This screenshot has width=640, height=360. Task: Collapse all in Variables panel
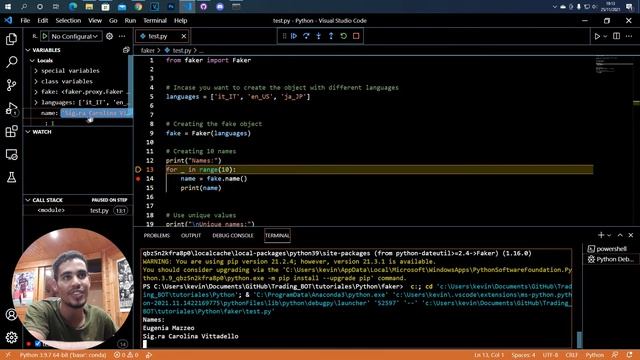click(126, 50)
